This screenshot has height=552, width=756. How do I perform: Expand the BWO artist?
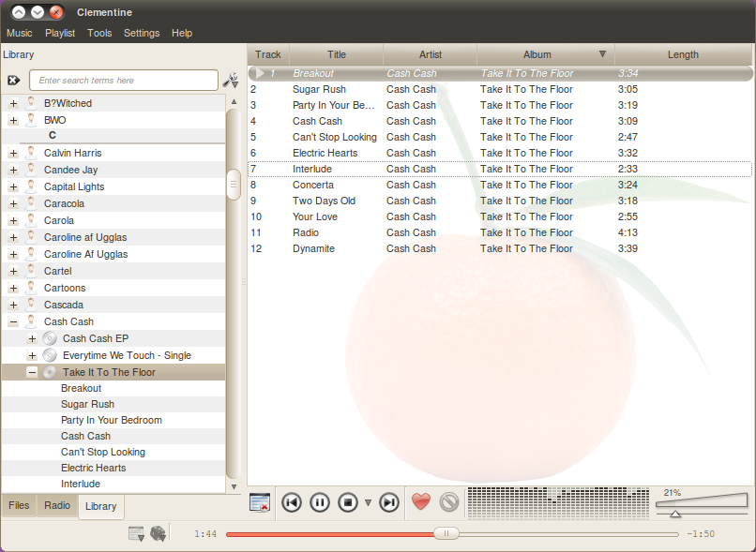point(13,120)
